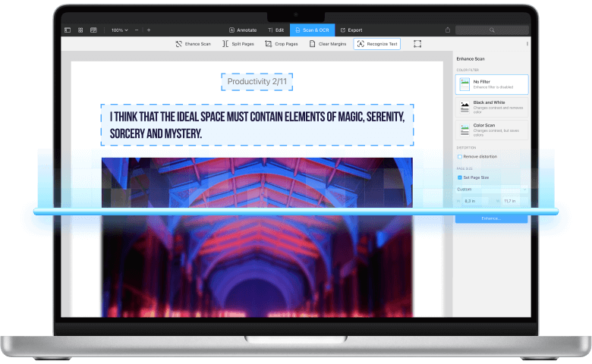Click the search field in title bar

click(x=492, y=30)
